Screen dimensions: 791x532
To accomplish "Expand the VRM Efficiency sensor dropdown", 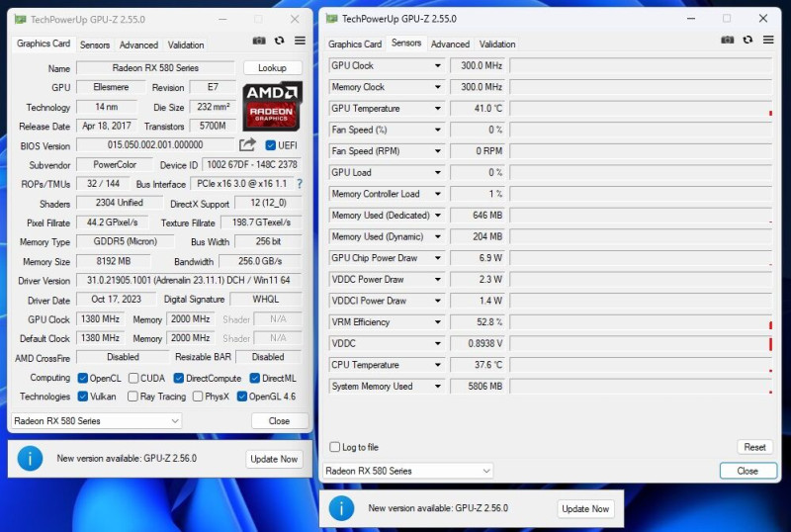I will pyautogui.click(x=437, y=322).
